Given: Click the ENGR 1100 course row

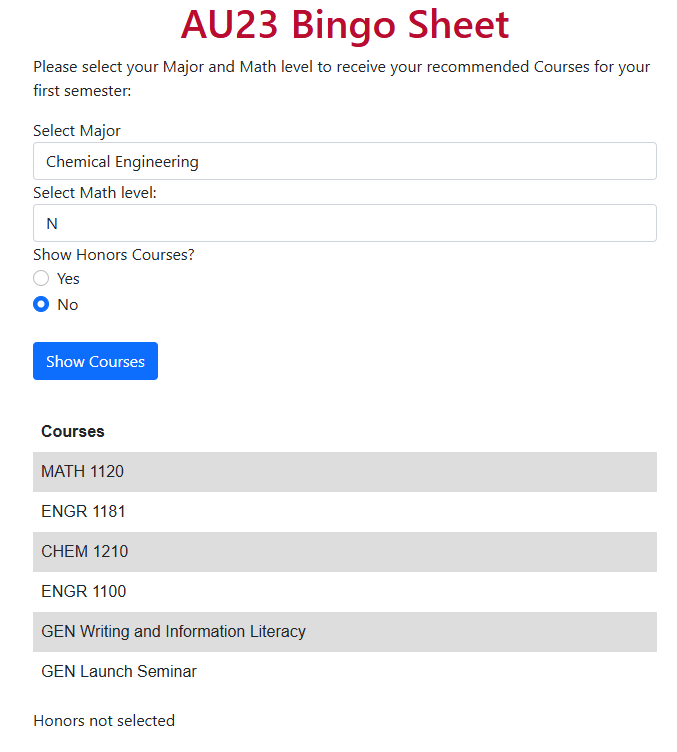Looking at the screenshot, I should tap(345, 591).
